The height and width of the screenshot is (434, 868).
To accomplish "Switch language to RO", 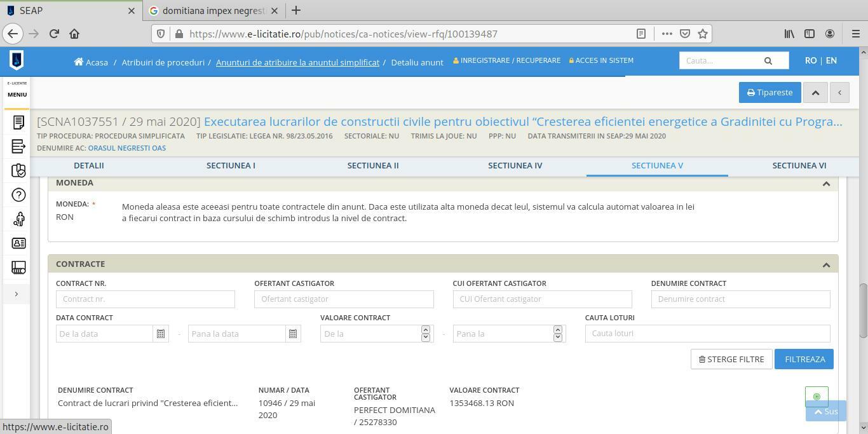I will 810,60.
